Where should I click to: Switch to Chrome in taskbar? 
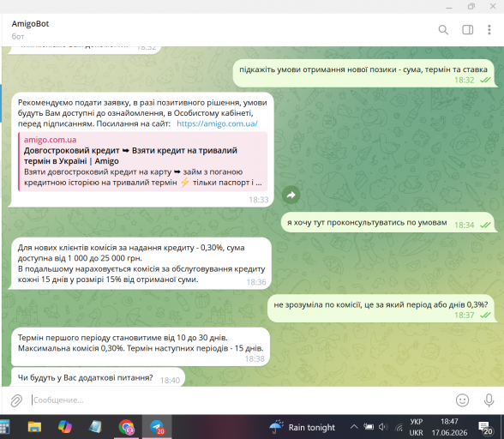click(x=126, y=427)
